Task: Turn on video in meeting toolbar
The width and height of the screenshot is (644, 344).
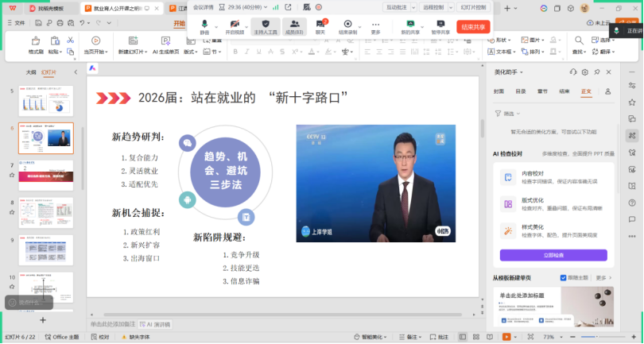Action: coord(235,25)
